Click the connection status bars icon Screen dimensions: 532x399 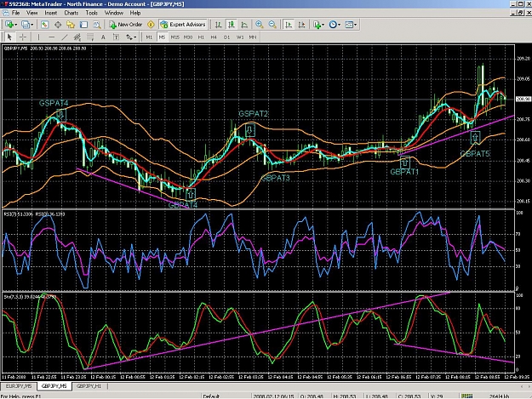click(466, 396)
